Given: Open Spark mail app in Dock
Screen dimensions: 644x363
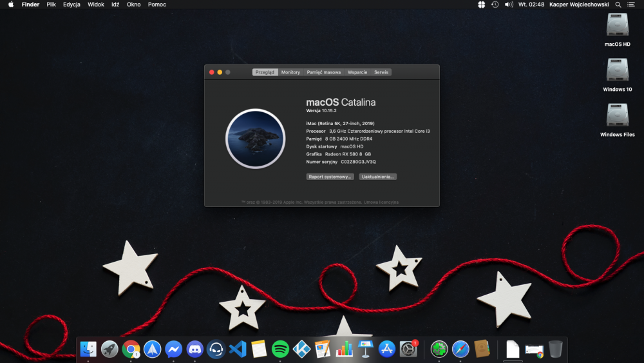Looking at the screenshot, I should tap(153, 349).
